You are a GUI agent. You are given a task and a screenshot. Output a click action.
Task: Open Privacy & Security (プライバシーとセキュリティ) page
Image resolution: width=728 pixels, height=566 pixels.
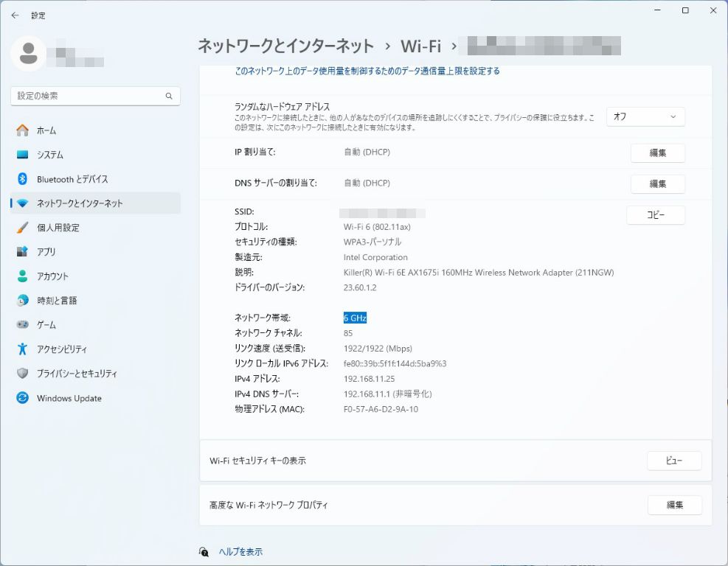(x=77, y=374)
